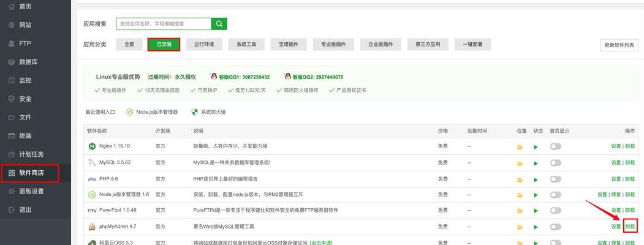644x245 pixels.
Task: Click the MySQL logo icon in table
Action: click(92, 162)
